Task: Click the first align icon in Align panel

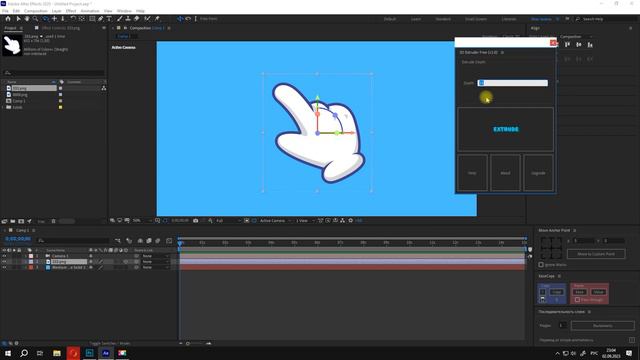Action: pos(567,45)
